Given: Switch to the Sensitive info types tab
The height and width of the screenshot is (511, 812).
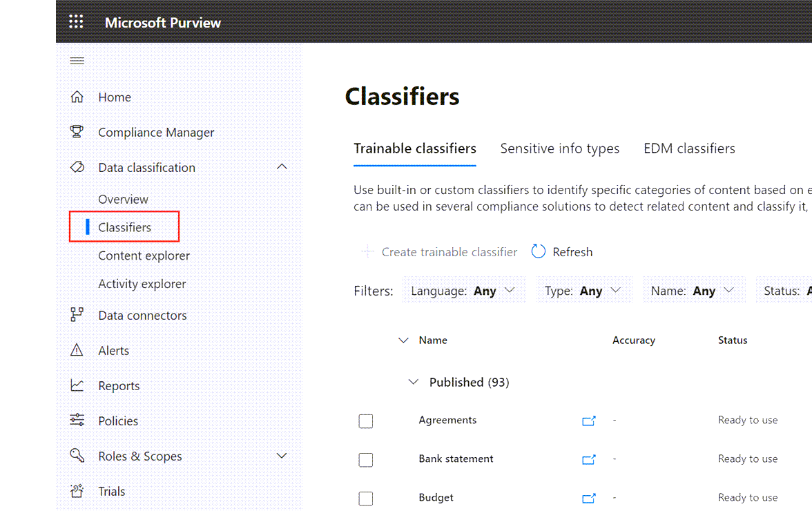Looking at the screenshot, I should [559, 148].
